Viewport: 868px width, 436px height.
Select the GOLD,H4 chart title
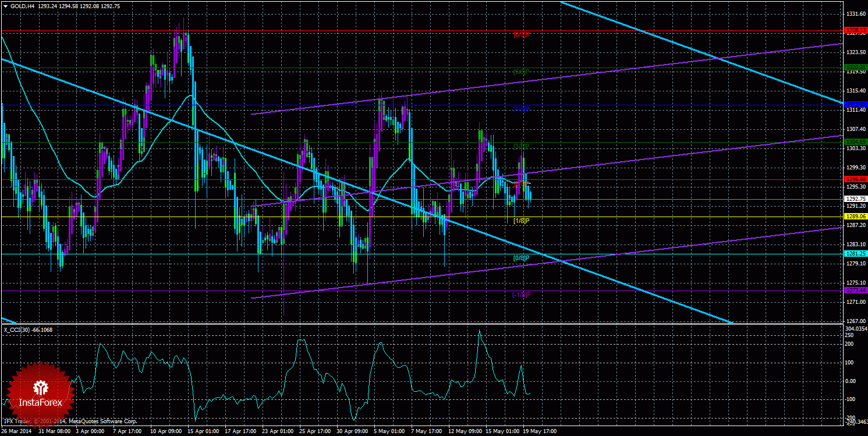point(22,6)
